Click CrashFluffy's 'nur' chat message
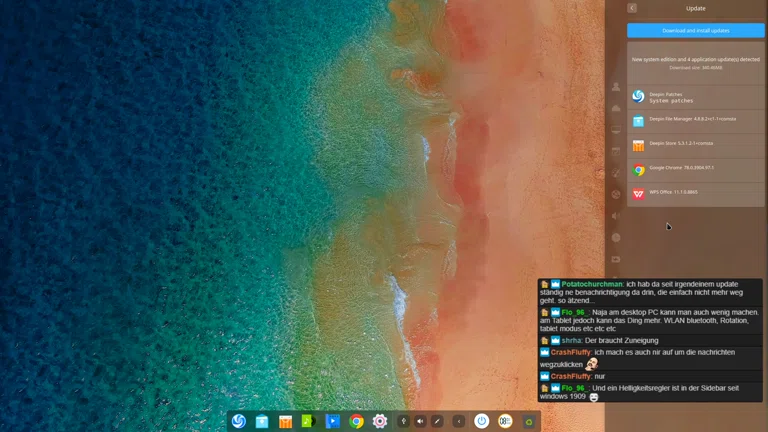The height and width of the screenshot is (432, 768). 600,377
